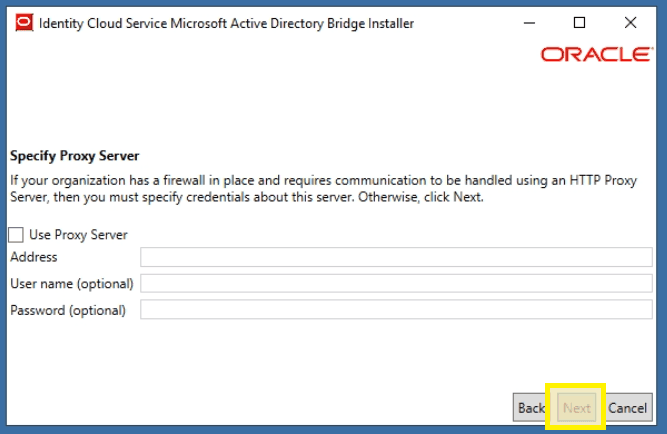Click the 'Use Proxy Server' label text

pyautogui.click(x=78, y=235)
